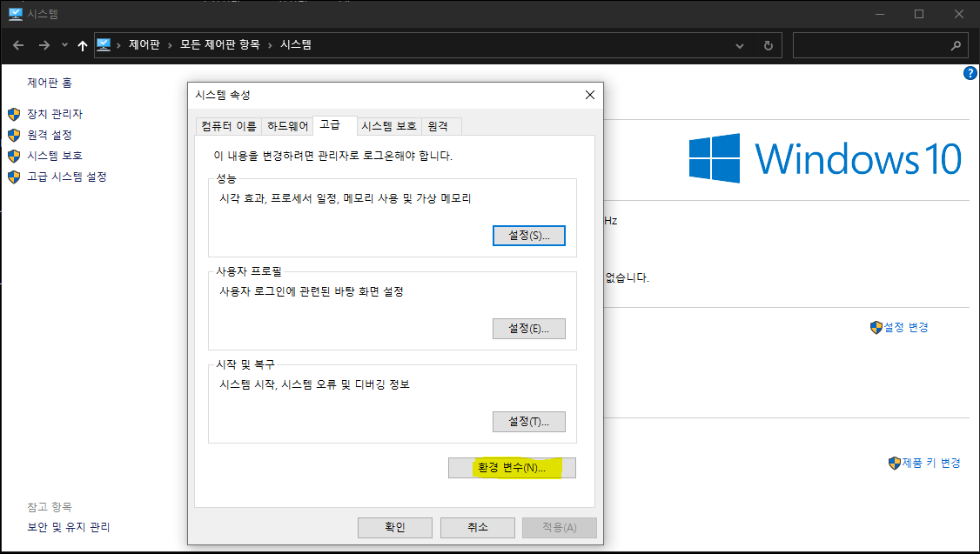Open 제어판 홈 link
This screenshot has width=980, height=554.
pos(50,83)
